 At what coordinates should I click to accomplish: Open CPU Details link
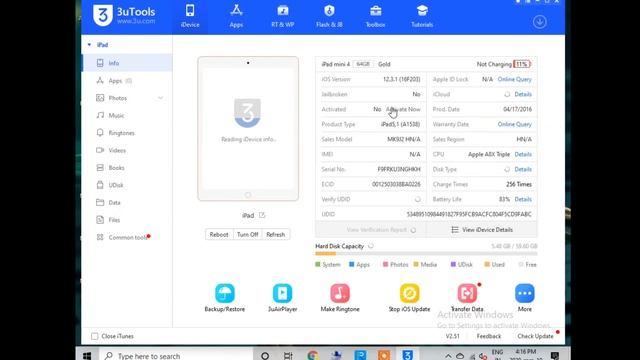point(523,154)
